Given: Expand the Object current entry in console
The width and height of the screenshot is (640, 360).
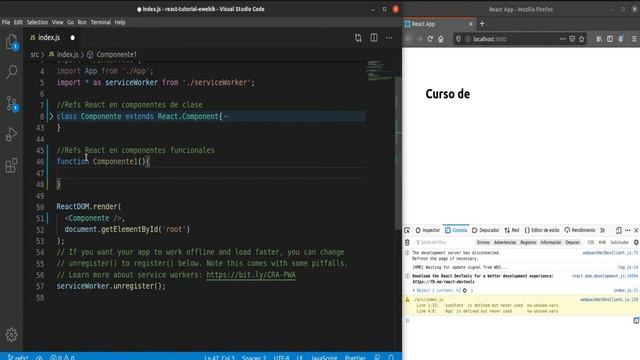Looking at the screenshot, I should 413,290.
